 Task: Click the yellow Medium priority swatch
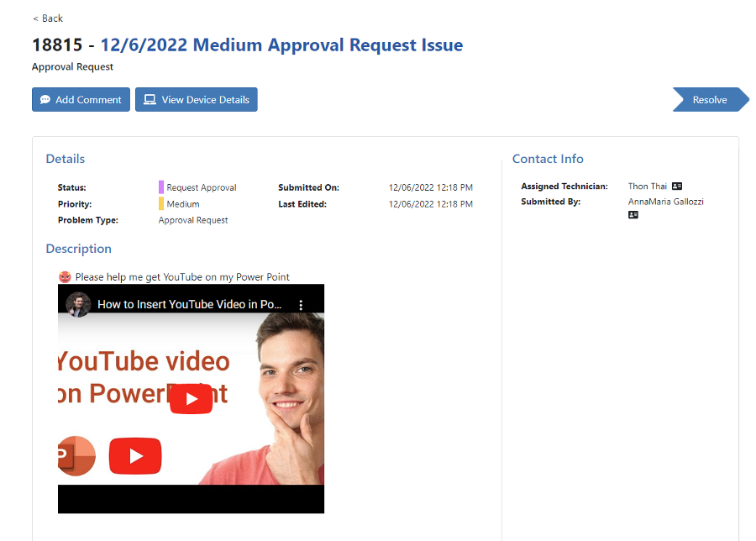[x=161, y=204]
